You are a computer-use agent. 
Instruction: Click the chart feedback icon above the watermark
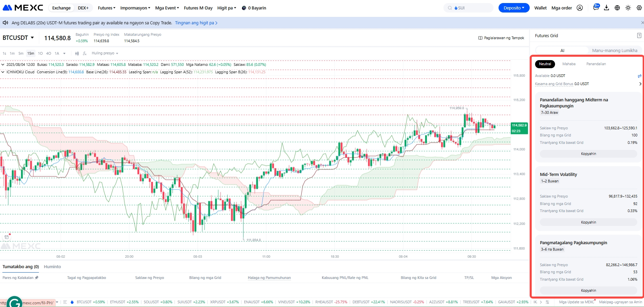tap(6, 237)
